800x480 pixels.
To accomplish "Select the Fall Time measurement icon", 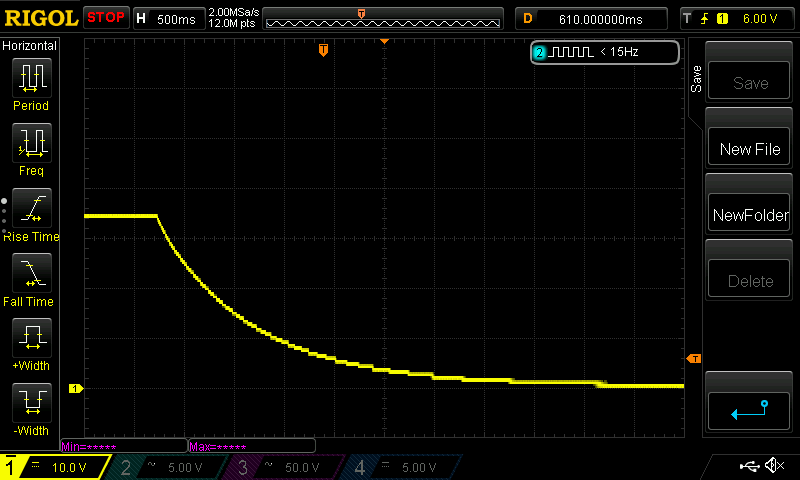I will 32,272.
